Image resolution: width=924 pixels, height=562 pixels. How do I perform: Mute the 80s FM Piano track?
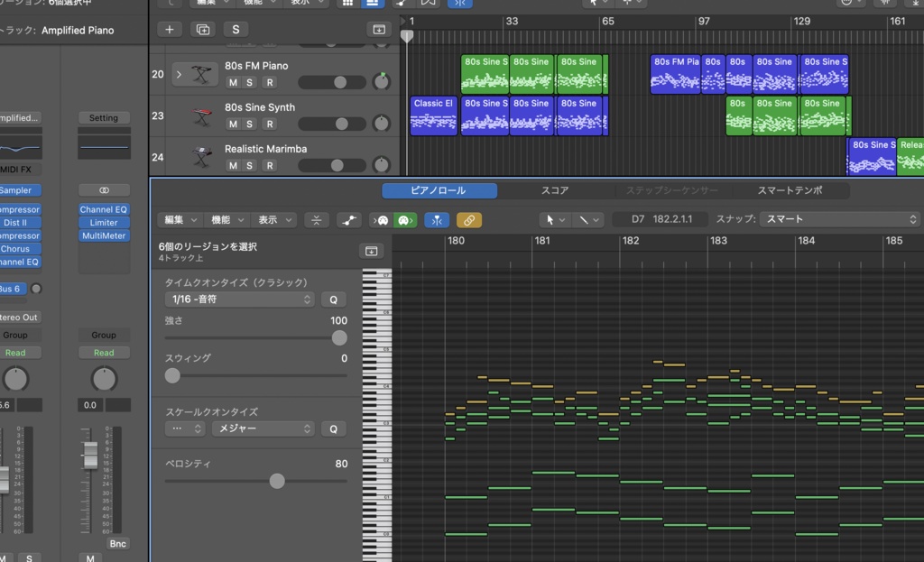point(234,82)
